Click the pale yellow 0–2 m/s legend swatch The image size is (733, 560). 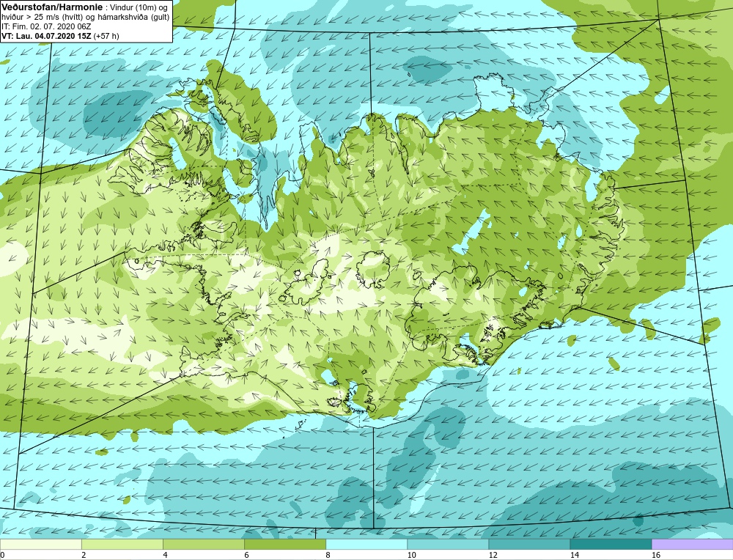coord(40,544)
